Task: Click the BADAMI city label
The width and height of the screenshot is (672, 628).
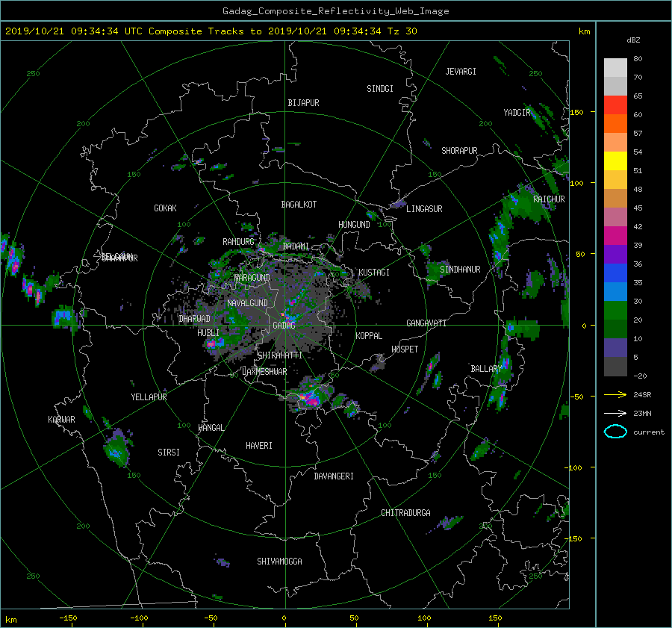Action: click(296, 246)
